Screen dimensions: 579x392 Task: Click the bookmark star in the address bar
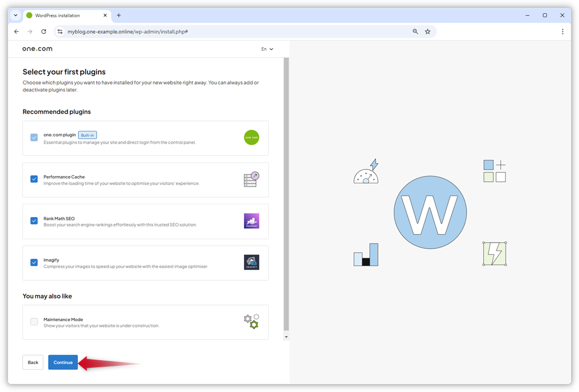click(428, 31)
